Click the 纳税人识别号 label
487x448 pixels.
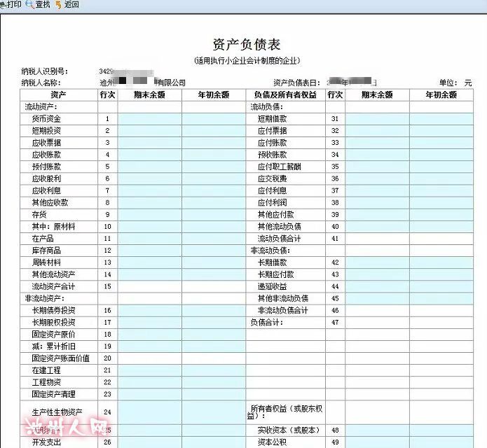(45, 71)
